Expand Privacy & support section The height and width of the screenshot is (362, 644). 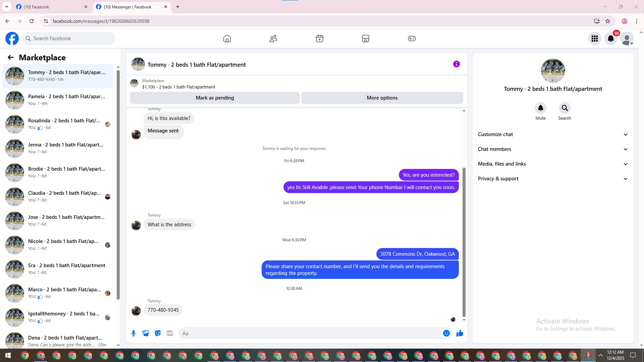pyautogui.click(x=552, y=179)
